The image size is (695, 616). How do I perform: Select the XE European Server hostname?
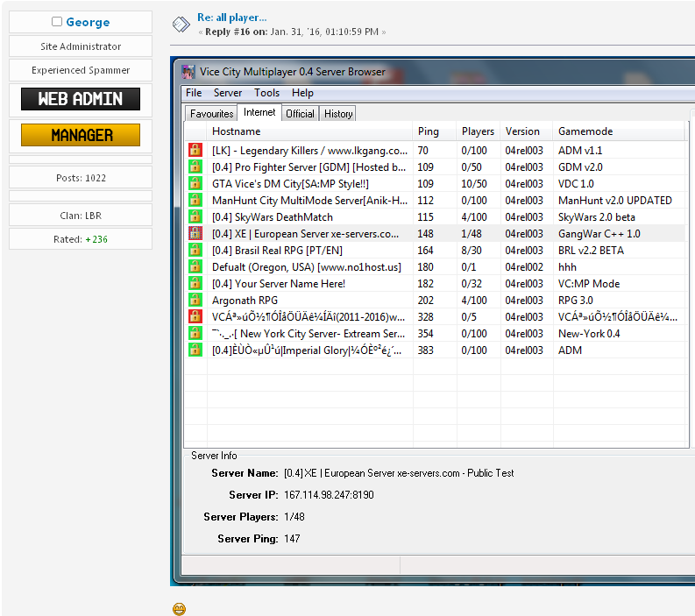[x=305, y=234]
